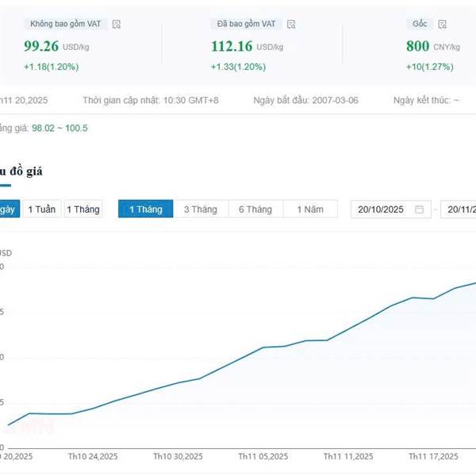Click the detail icon beside Không bao gồm VAT
476x476 pixels.
117,25
